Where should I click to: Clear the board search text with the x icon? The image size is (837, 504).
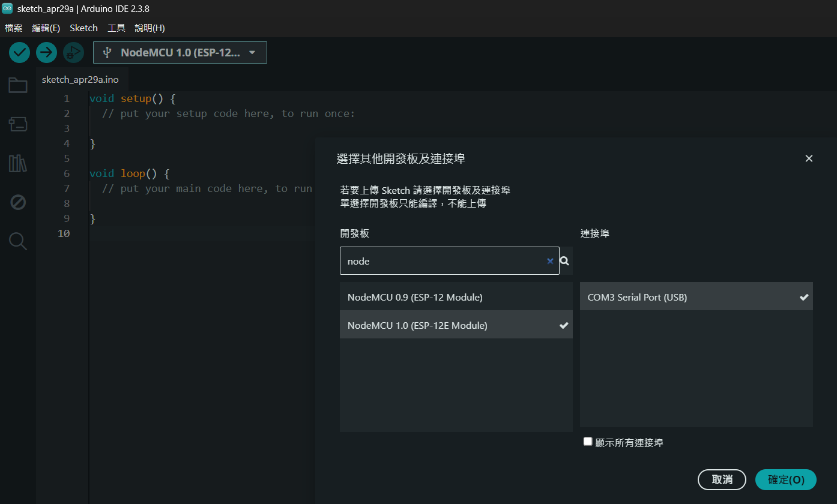(550, 261)
